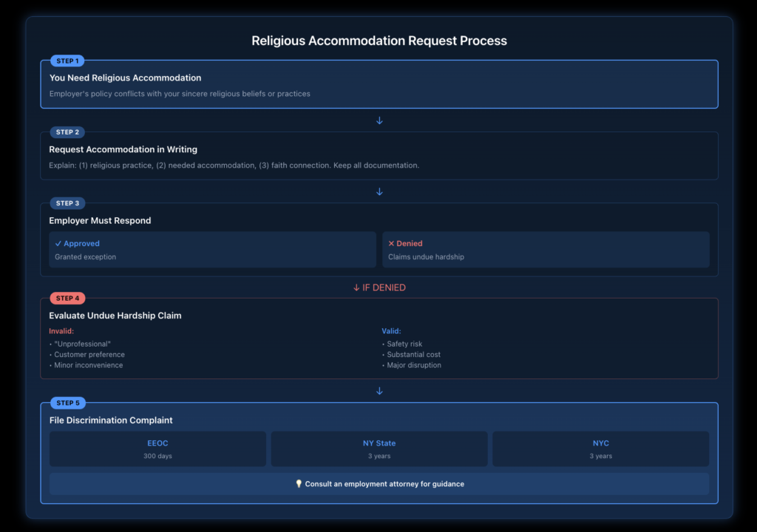757x532 pixels.
Task: Select the File Discrimination Complaint panel
Action: 111,420
